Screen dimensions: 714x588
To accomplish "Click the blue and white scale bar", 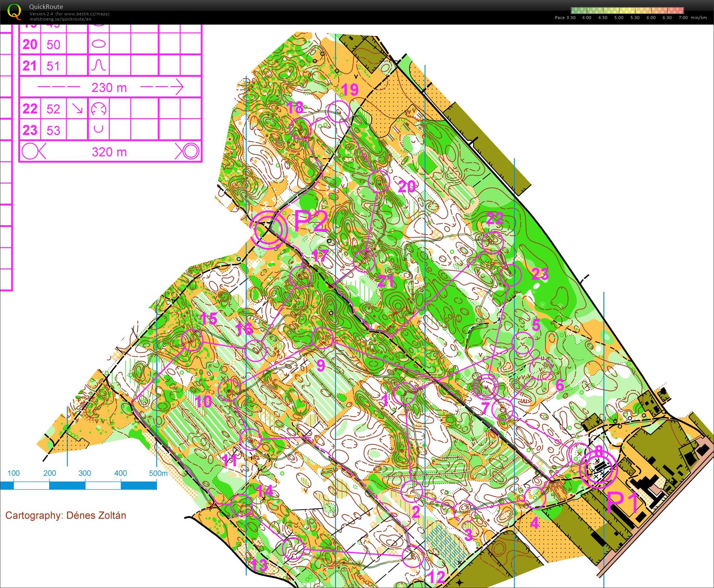I will tap(79, 486).
